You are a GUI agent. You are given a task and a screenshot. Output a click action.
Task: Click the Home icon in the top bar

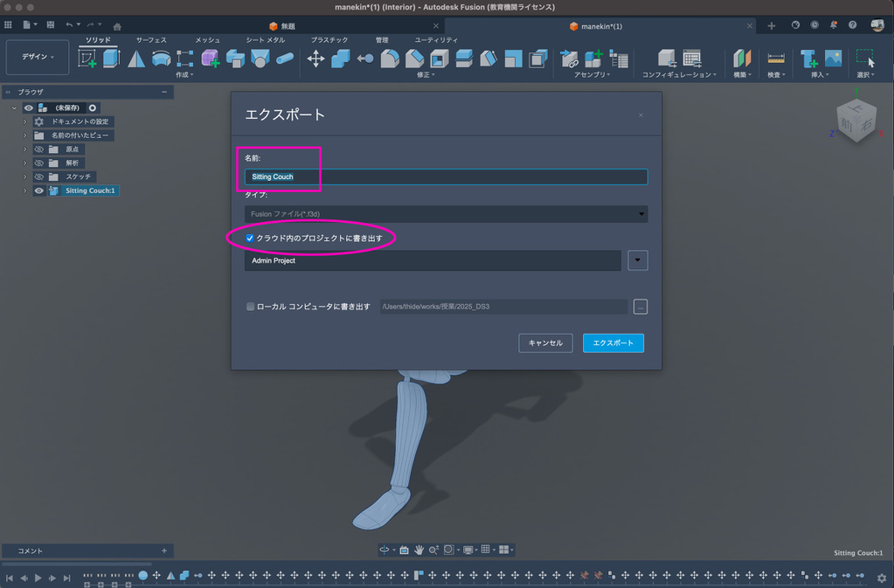tap(117, 26)
